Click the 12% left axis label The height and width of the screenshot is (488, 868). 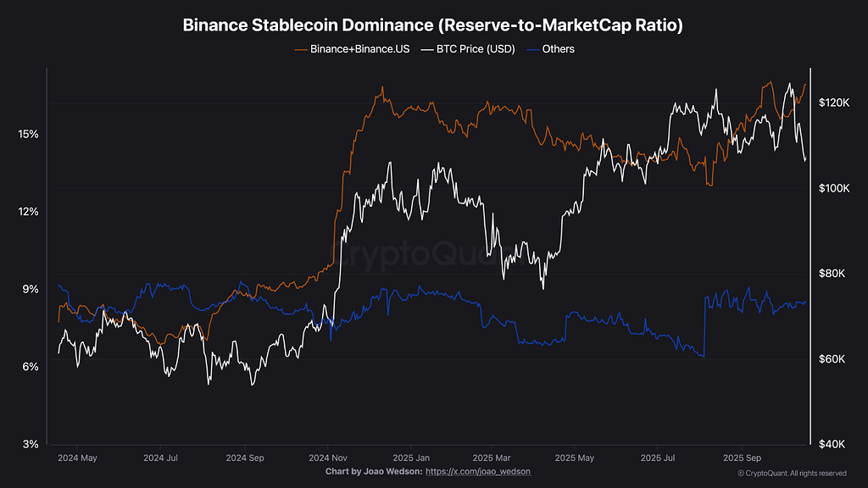[28, 211]
